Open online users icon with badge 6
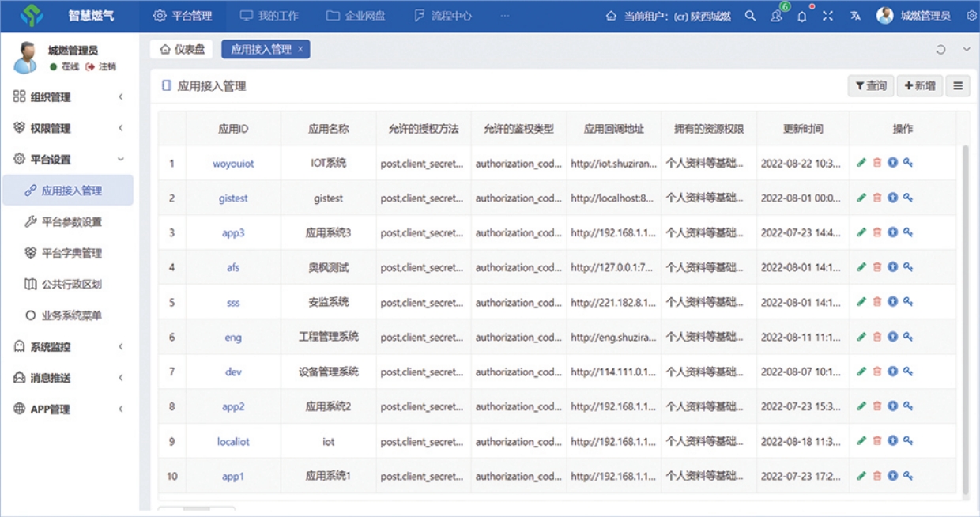This screenshot has width=980, height=517. pos(777,16)
